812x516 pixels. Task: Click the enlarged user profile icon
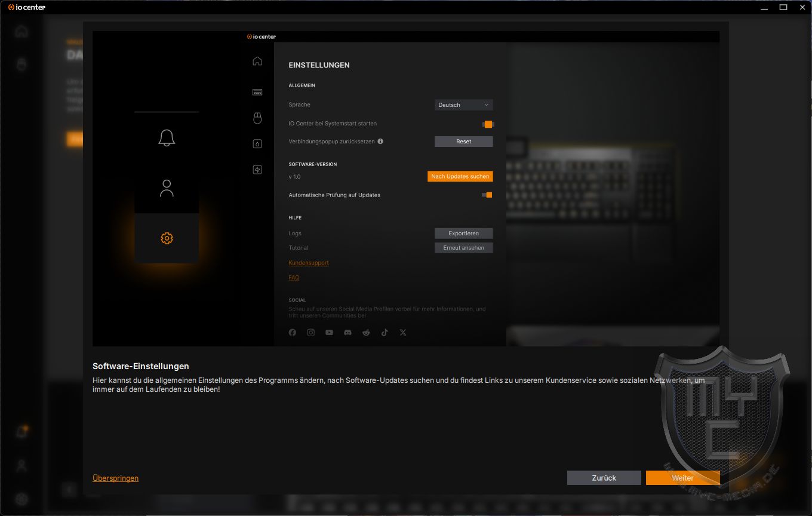(x=167, y=188)
